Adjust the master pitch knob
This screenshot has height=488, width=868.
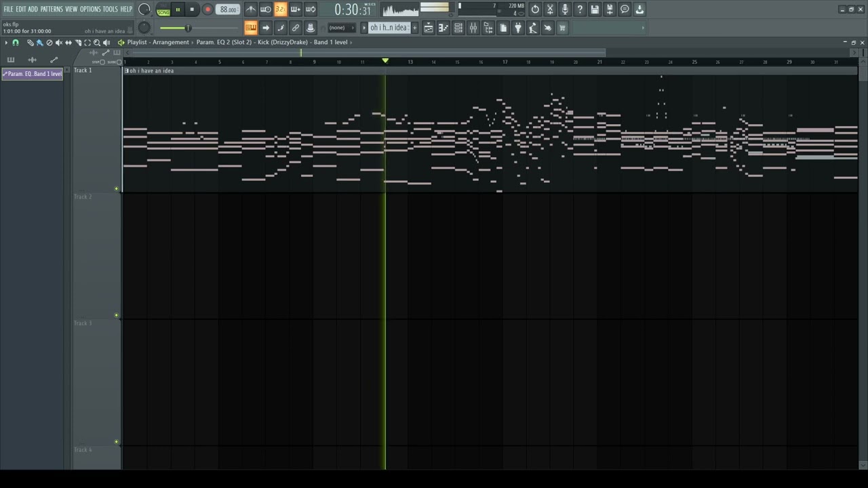144,27
